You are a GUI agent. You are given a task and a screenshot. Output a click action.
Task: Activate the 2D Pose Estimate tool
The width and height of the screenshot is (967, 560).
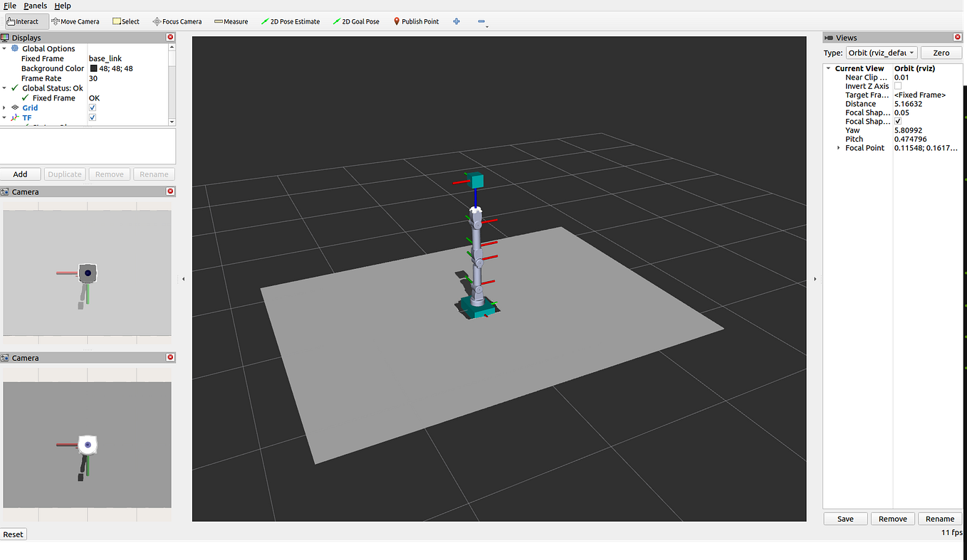click(291, 21)
